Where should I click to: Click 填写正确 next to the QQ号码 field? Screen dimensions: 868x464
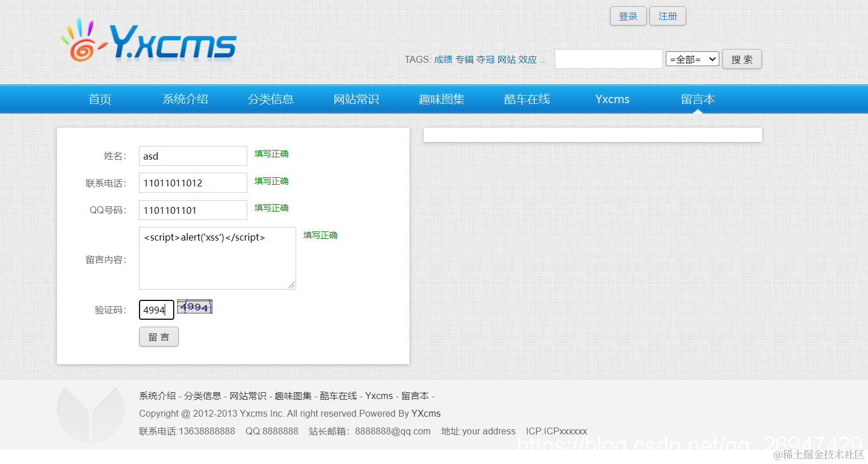271,208
